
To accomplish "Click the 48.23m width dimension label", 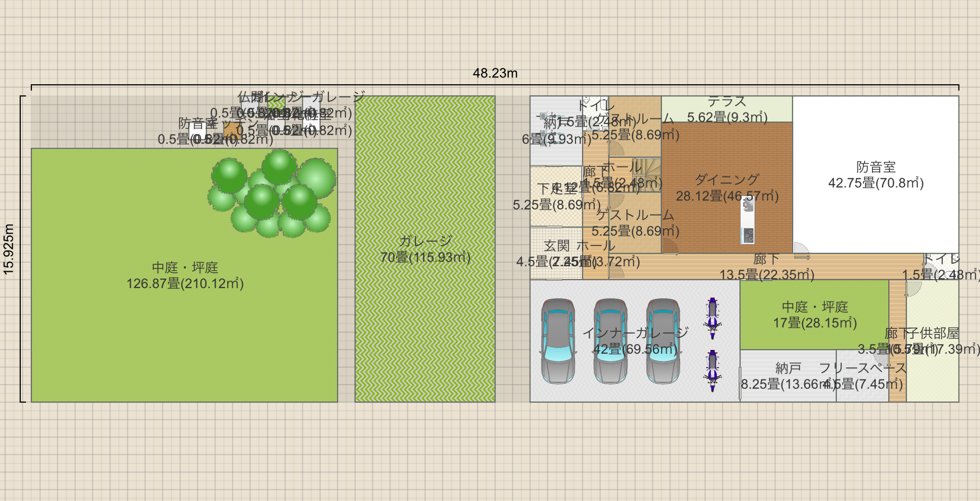I will [495, 73].
